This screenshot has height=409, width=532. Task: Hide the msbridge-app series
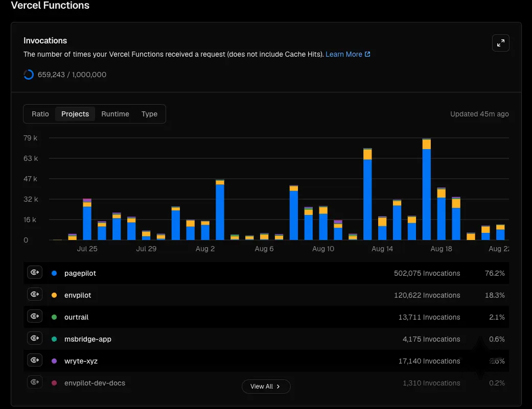click(x=35, y=338)
